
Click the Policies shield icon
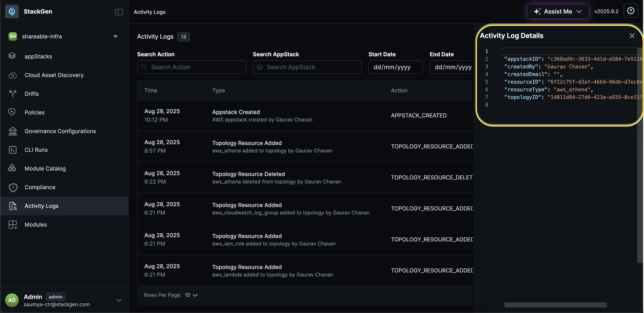[12, 112]
